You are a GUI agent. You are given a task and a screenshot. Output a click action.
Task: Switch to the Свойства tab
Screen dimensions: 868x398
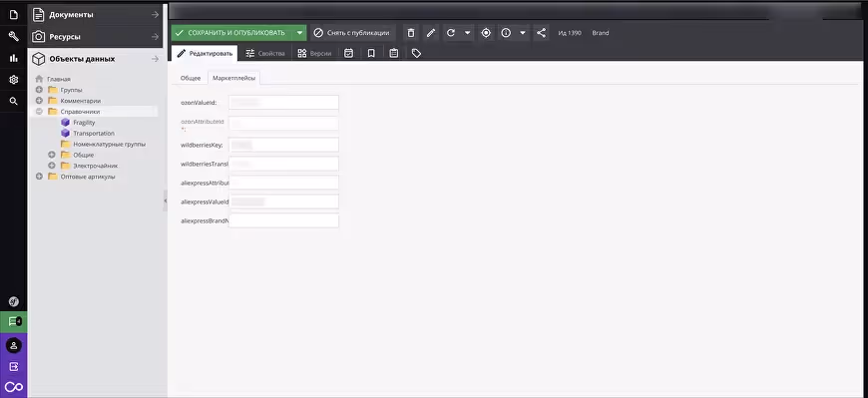pos(265,53)
